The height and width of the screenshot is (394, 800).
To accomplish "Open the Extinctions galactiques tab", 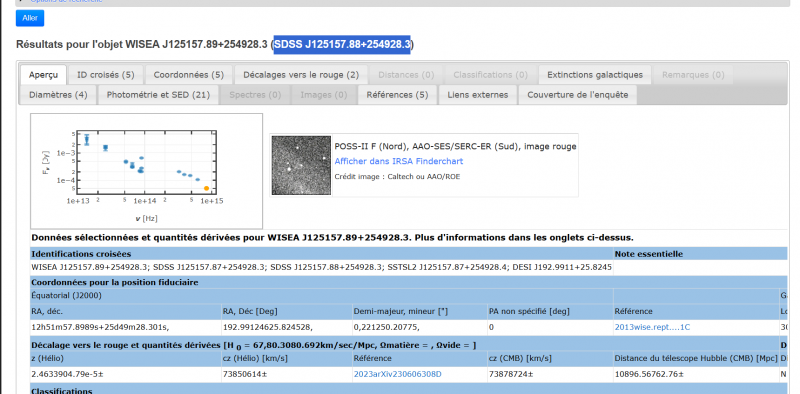I will pos(595,75).
